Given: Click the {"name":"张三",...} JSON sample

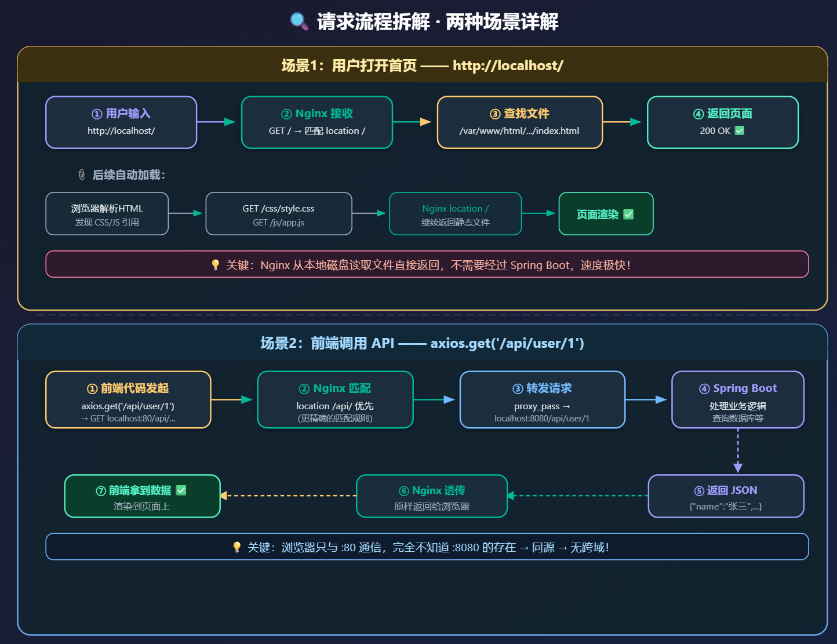Looking at the screenshot, I should 726,506.
